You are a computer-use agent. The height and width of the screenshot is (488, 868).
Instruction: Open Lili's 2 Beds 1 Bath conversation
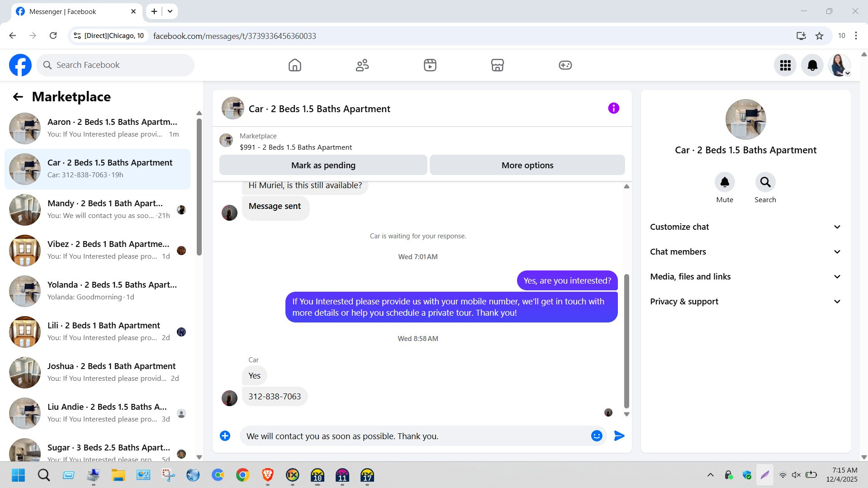97,332
